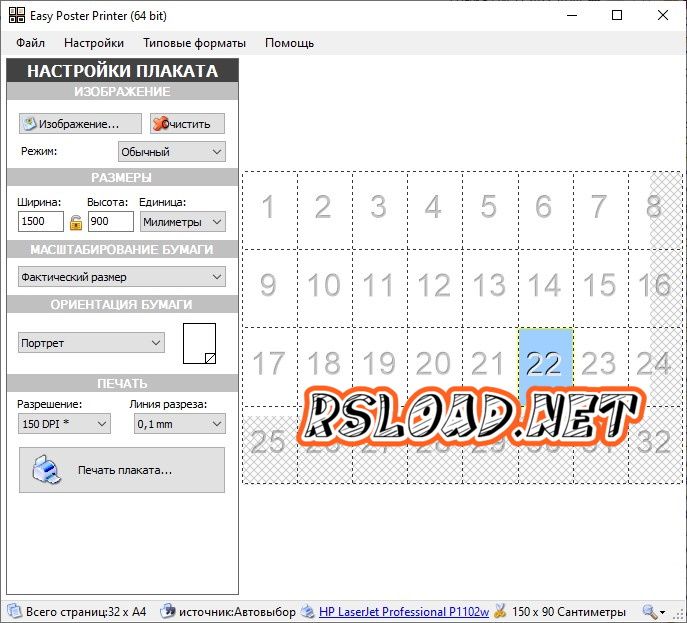The image size is (687, 623).
Task: Click the Easy Poster Printer app icon
Action: point(17,15)
